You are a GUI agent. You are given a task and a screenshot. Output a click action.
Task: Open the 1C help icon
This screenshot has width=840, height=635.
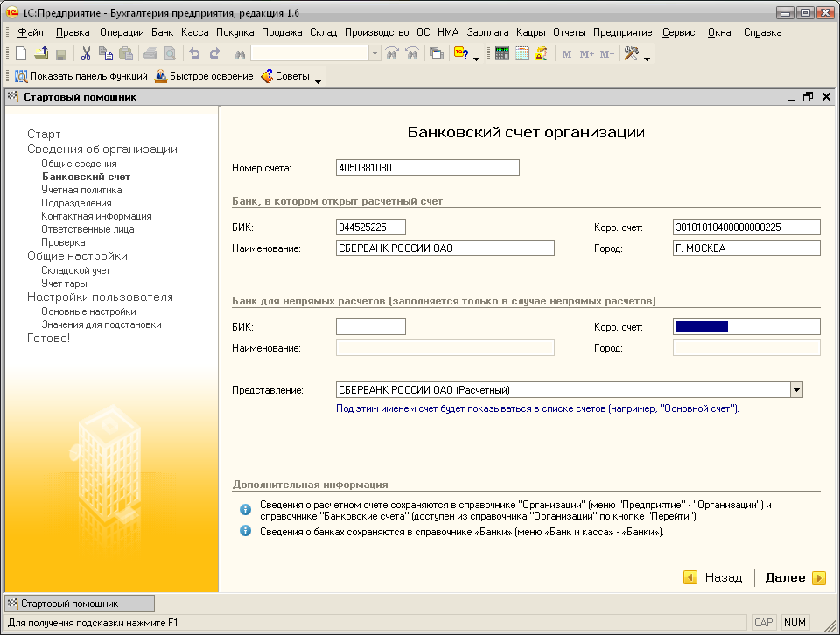coord(461,53)
